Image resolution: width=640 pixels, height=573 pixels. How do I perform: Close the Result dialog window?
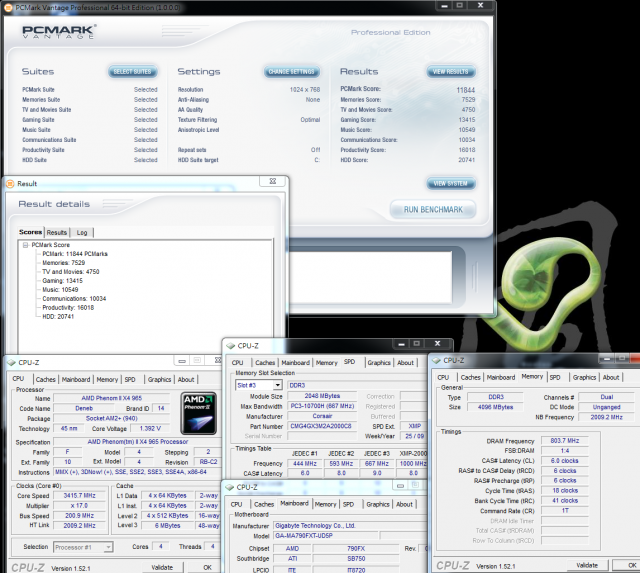[x=273, y=181]
